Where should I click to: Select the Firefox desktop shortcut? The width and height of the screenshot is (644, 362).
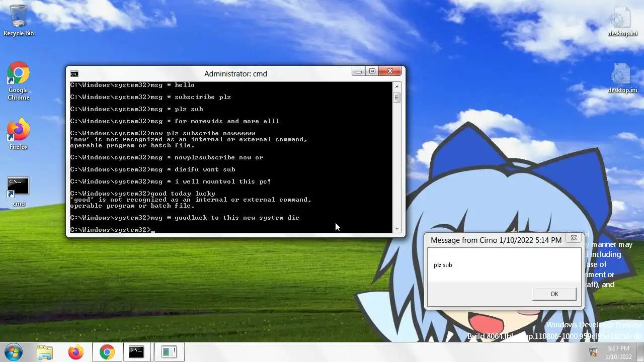(18, 134)
